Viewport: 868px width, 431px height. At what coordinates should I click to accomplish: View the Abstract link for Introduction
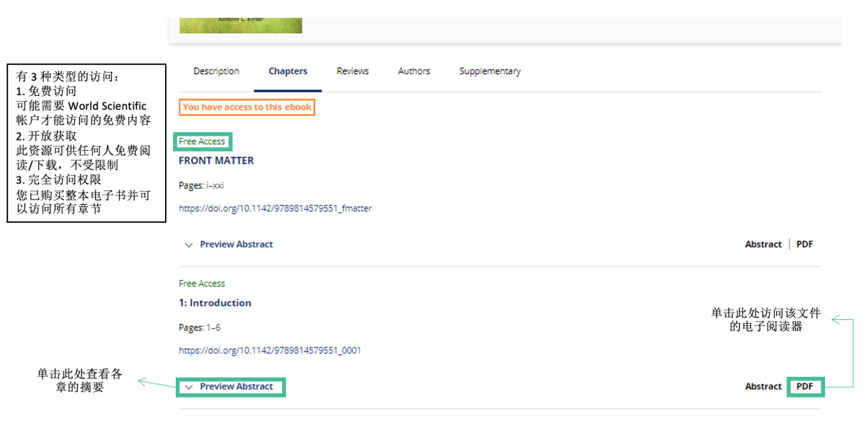click(x=763, y=387)
